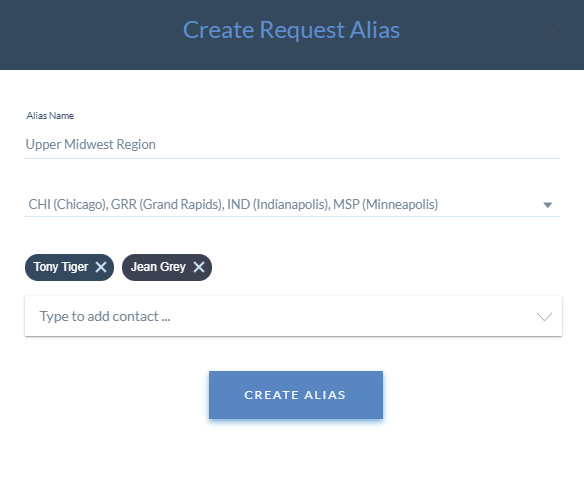Click the Type to add contact box
Screen dimensions: 584x489
[293, 316]
